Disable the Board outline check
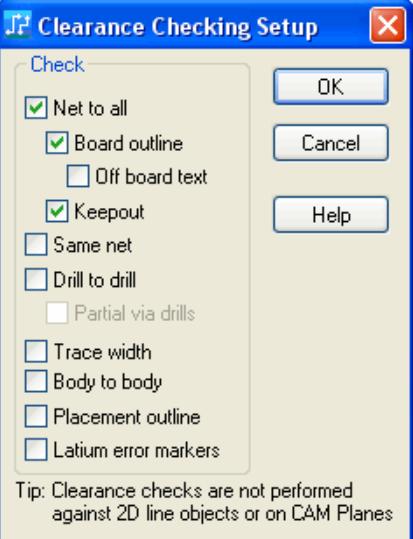 [57, 143]
